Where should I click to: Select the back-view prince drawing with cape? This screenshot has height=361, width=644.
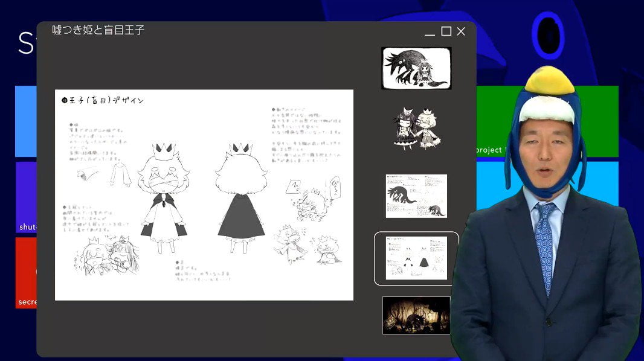click(241, 198)
